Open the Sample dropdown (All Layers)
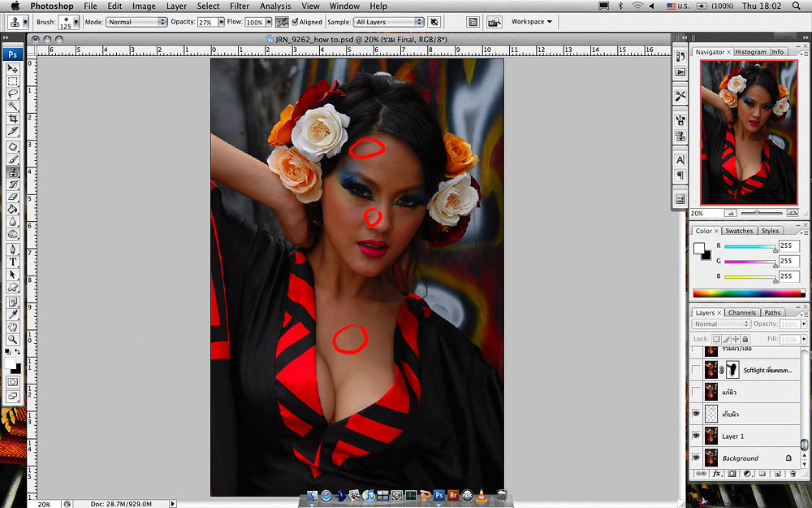Image resolution: width=812 pixels, height=508 pixels. [x=389, y=22]
